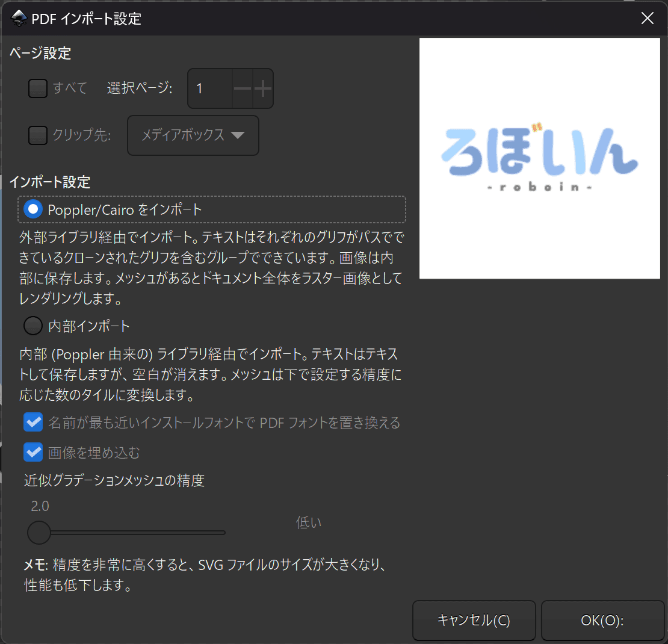Decrease selected page with minus button
This screenshot has height=644, width=668.
pos(243,88)
